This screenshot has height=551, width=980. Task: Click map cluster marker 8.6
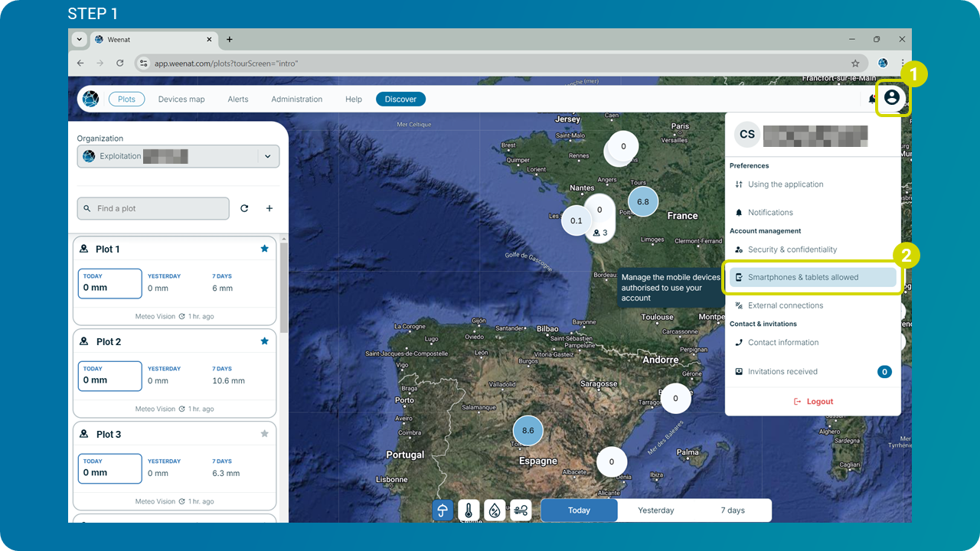click(528, 431)
